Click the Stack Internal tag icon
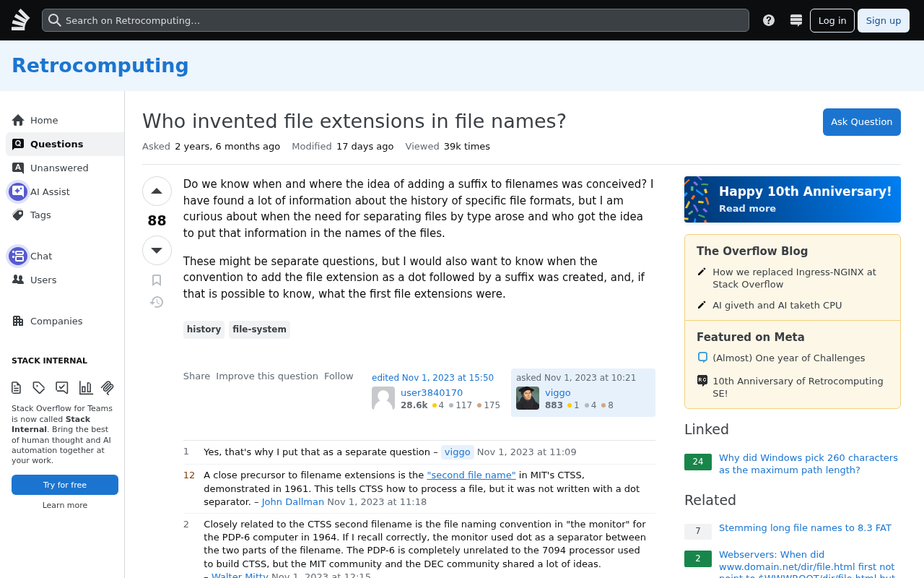The width and height of the screenshot is (924, 578). [x=39, y=388]
